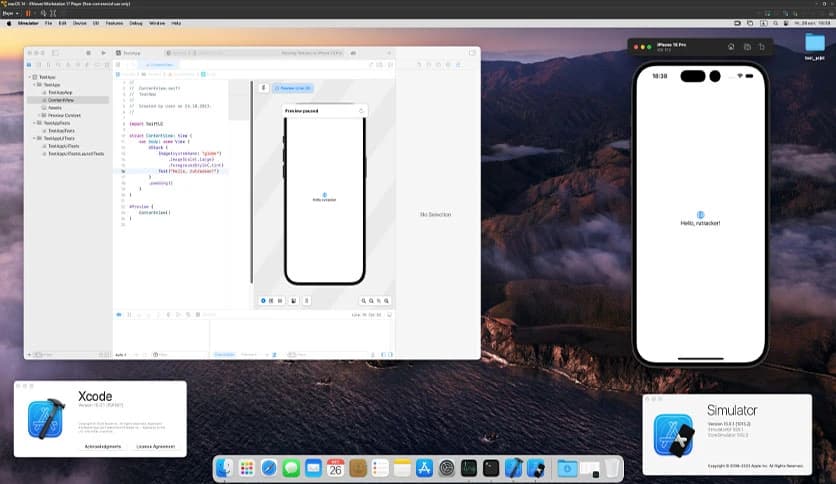The height and width of the screenshot is (484, 836).
Task: Collapse the TestAppTests group
Action: [x=35, y=123]
